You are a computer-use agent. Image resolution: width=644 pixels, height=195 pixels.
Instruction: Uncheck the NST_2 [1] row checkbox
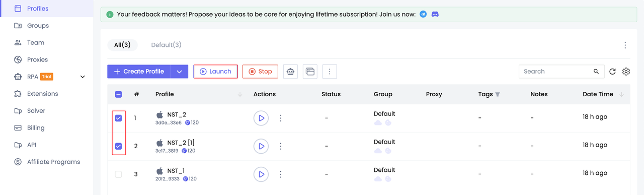coord(118,146)
